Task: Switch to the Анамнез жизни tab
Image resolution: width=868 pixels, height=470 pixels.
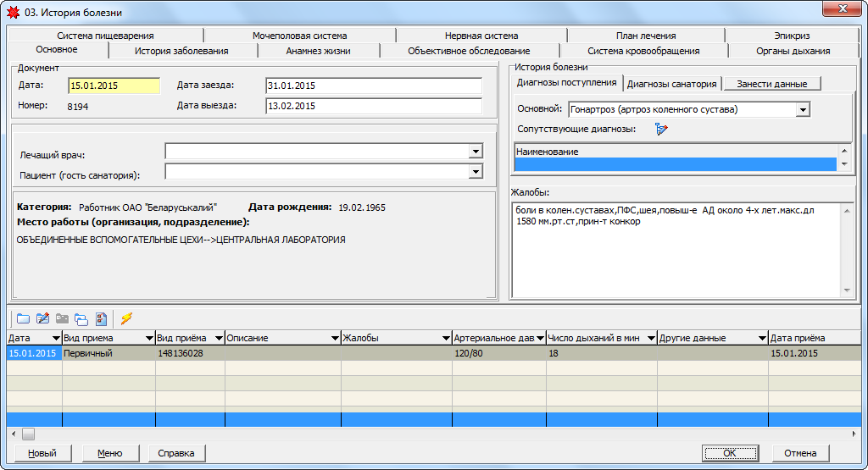Action: (x=318, y=51)
